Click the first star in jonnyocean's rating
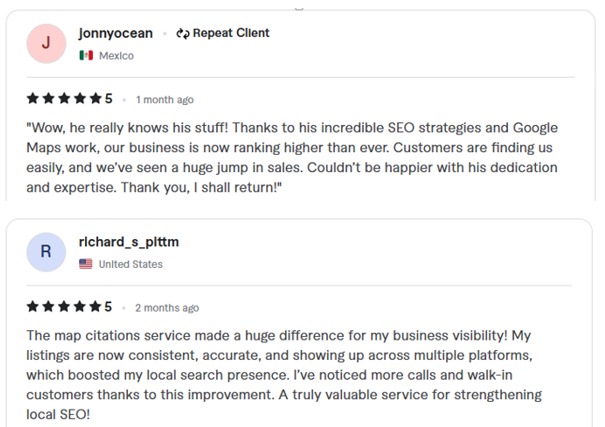605x427 pixels. pos(33,99)
